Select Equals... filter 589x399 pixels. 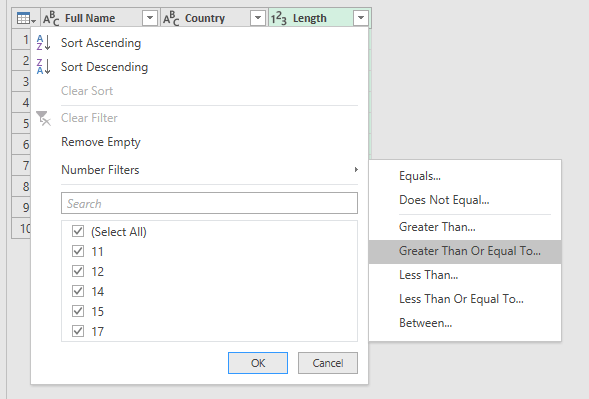point(465,176)
